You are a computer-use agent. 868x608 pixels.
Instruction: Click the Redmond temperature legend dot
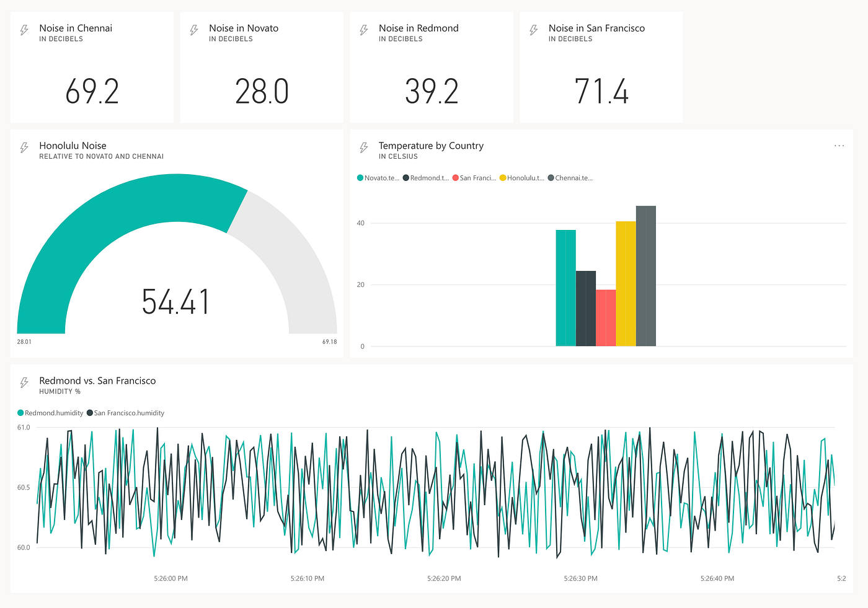(x=406, y=177)
